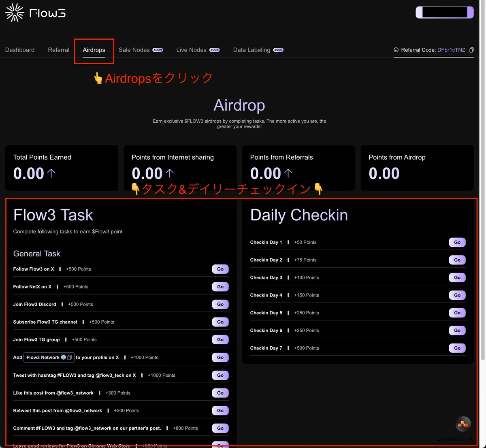
Task: Copy referral code with the clipboard icon
Action: [x=471, y=50]
